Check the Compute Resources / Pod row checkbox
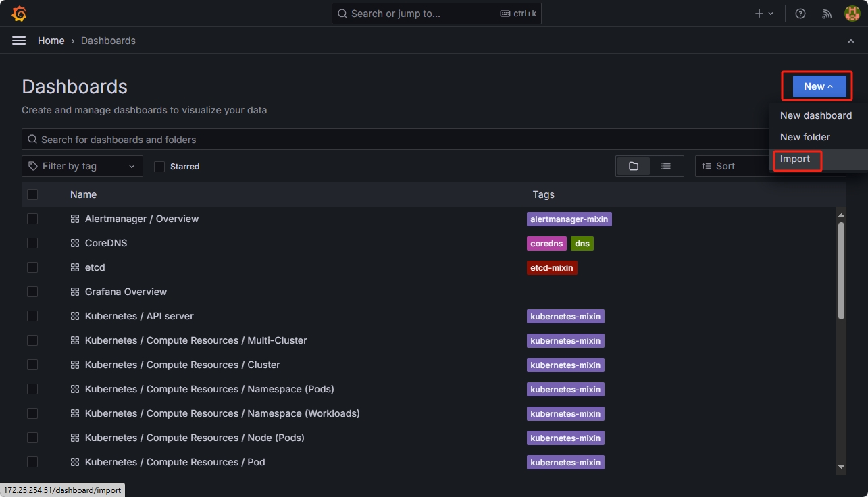 pos(32,462)
